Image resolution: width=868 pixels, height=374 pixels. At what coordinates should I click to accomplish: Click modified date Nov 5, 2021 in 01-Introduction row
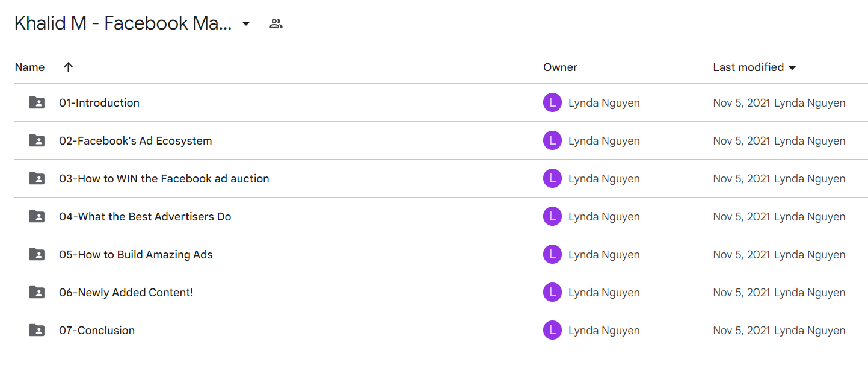pyautogui.click(x=742, y=103)
